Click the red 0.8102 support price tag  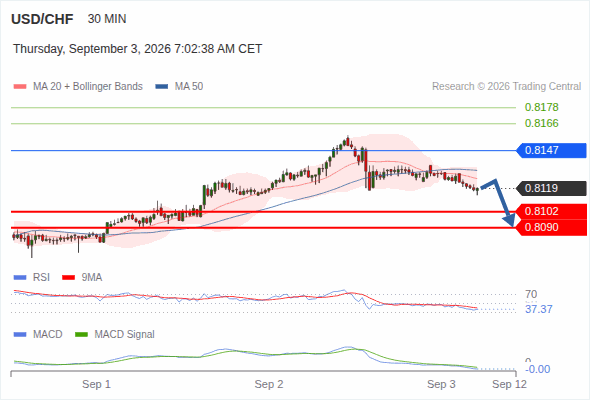click(552, 211)
